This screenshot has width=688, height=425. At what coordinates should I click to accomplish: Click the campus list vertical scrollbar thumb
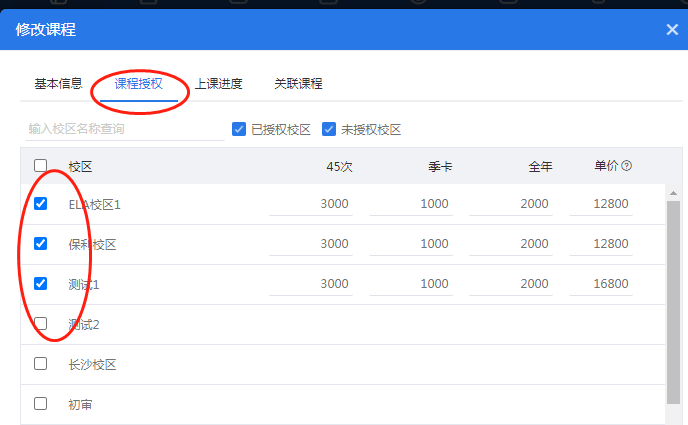coord(673,303)
